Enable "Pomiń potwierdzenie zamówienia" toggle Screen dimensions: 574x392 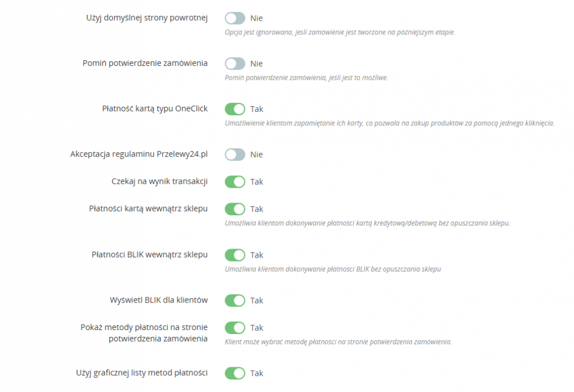pos(235,63)
